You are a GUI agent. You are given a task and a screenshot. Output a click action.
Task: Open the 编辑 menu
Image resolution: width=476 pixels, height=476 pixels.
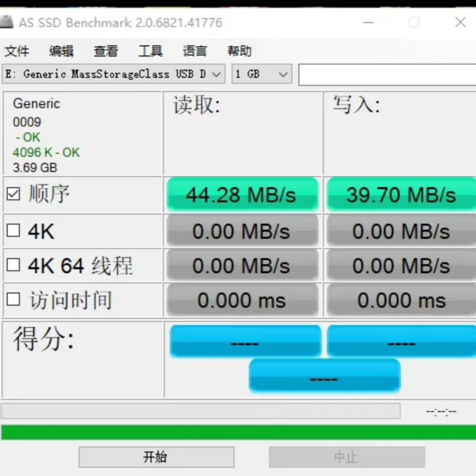(61, 51)
